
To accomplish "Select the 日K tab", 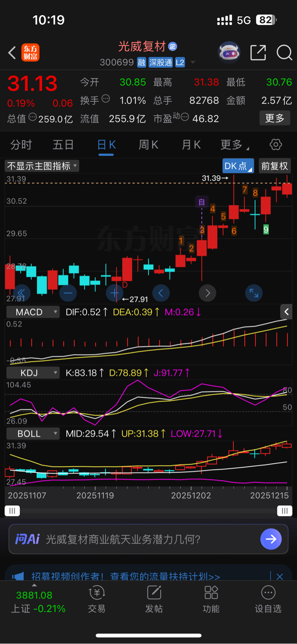I will pyautogui.click(x=106, y=145).
